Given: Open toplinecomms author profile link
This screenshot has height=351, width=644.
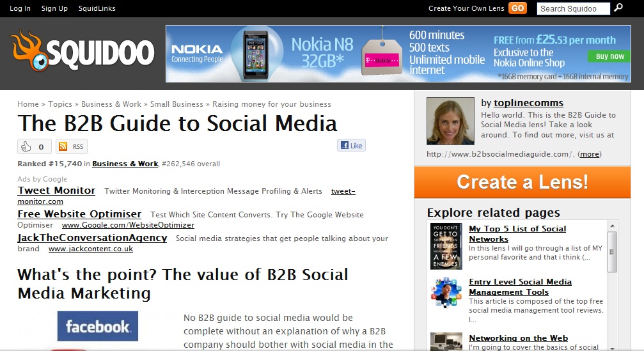Looking at the screenshot, I should coord(529,103).
